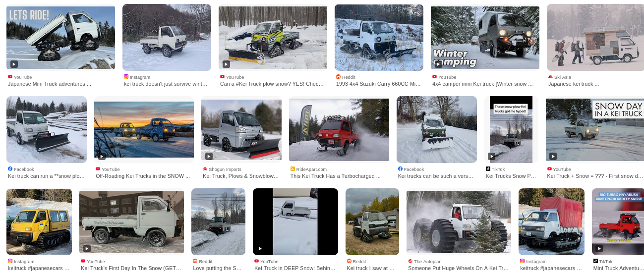Image resolution: width=644 pixels, height=277 pixels.
Task: Open "This Kei Truck Has a Turbocharged" link
Action: (336, 176)
